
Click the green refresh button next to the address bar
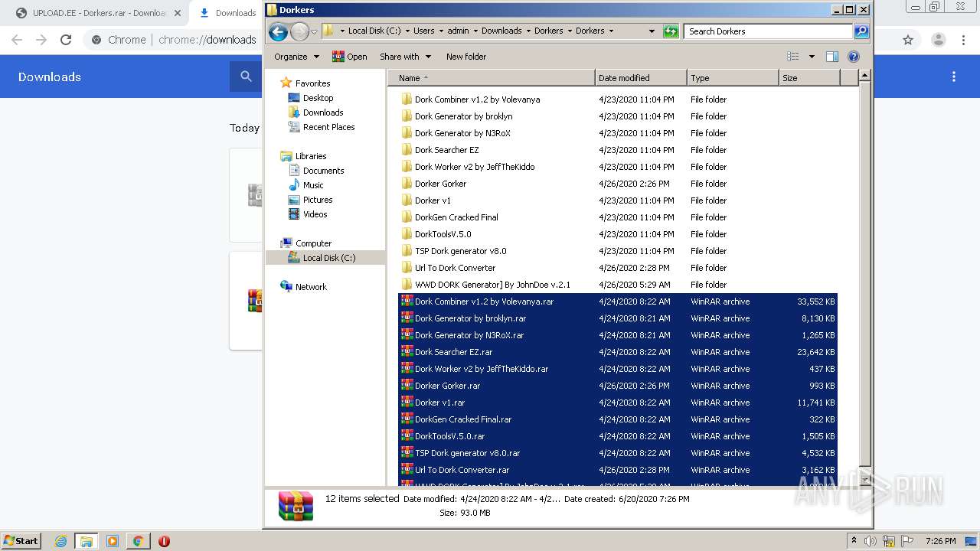[671, 31]
